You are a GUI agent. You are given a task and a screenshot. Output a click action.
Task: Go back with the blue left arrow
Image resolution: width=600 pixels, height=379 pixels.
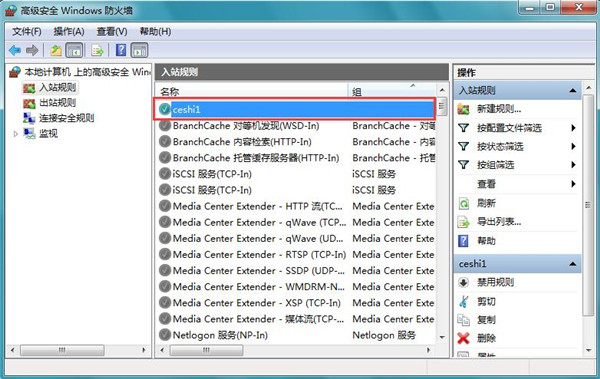tap(15, 50)
